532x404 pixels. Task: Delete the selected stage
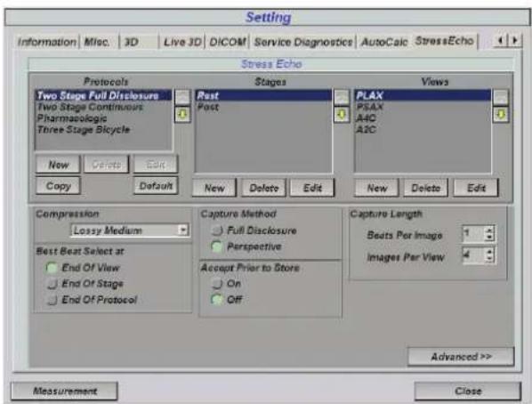(x=264, y=188)
